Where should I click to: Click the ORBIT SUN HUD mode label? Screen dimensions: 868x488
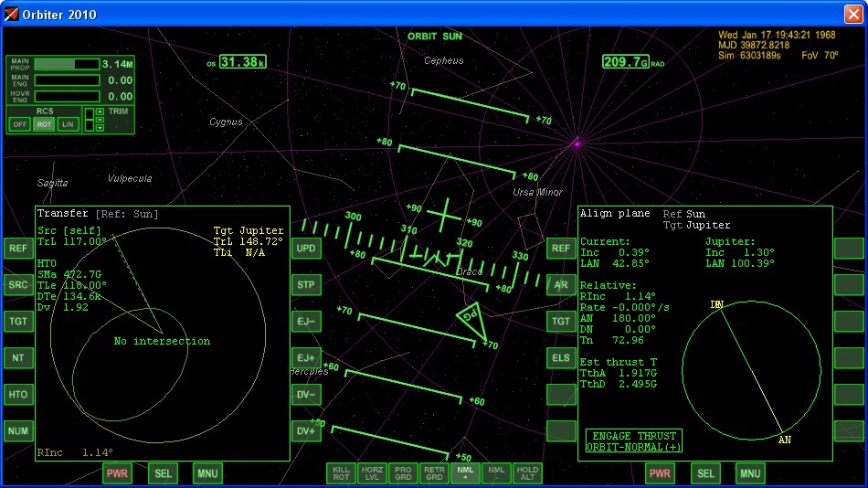point(435,37)
